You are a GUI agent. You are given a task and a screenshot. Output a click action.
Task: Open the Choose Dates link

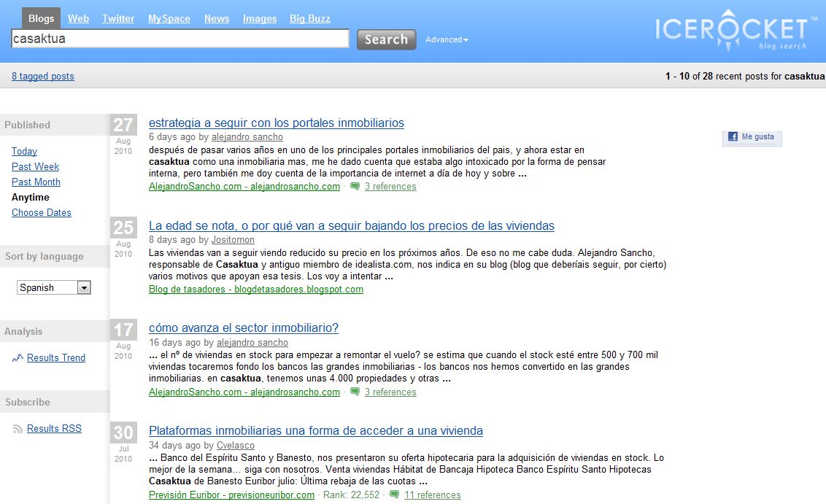tap(42, 213)
